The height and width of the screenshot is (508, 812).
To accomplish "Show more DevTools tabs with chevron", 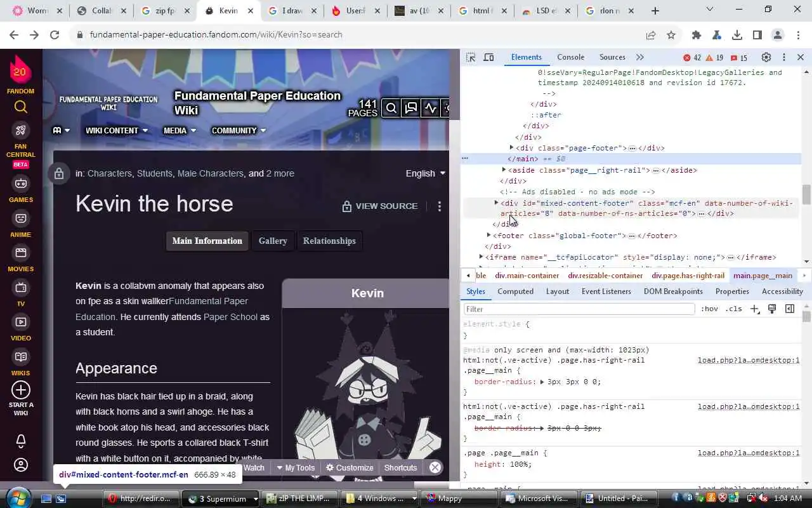I will 640,57.
